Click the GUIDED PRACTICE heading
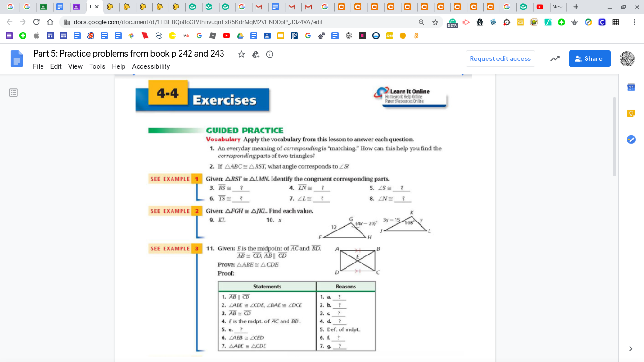 [245, 131]
